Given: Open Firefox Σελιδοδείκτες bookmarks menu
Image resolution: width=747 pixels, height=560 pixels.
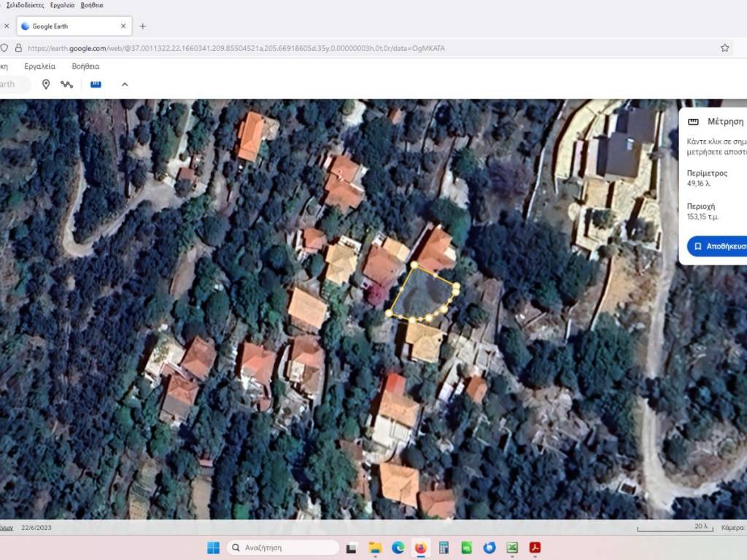Looking at the screenshot, I should (26, 5).
